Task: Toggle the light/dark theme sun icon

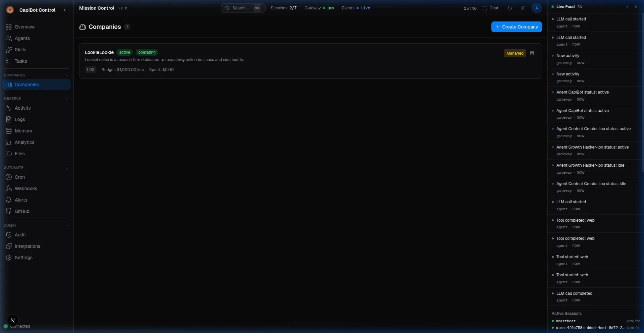Action: coord(523,8)
